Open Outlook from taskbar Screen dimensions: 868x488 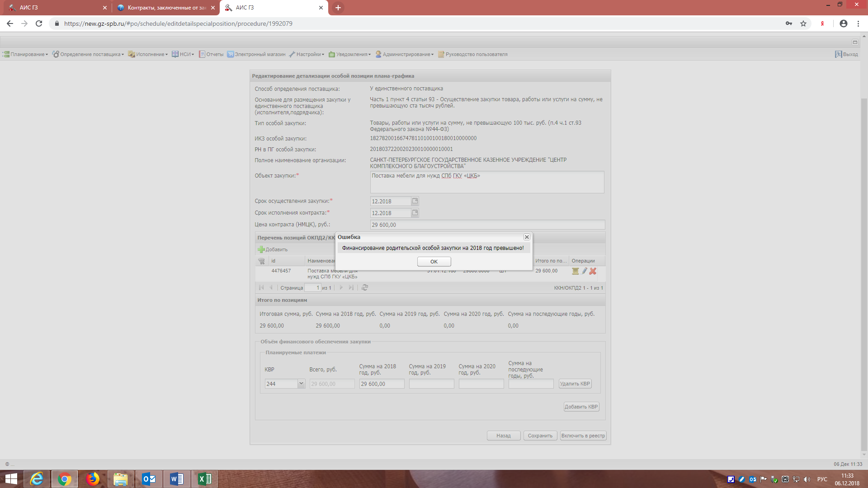click(149, 479)
